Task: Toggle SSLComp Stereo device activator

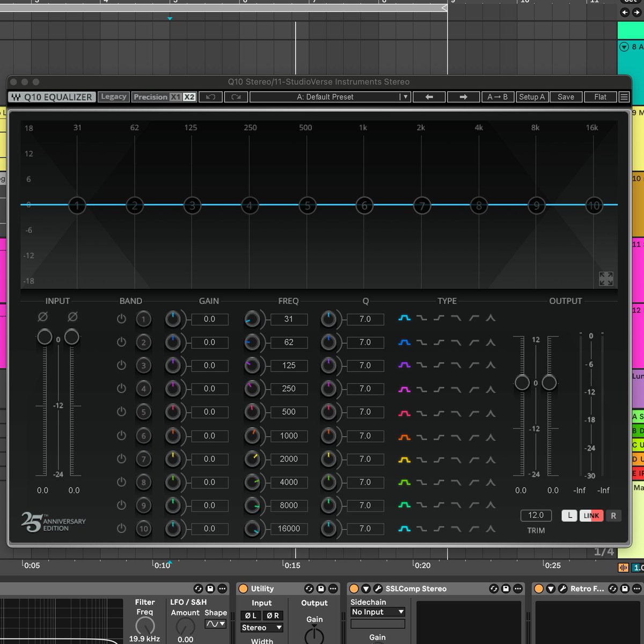Action: click(x=354, y=589)
